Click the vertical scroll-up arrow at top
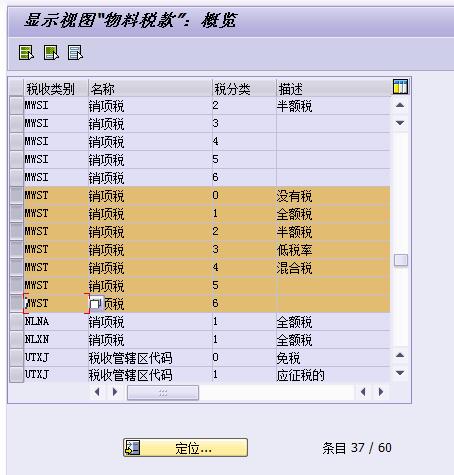Viewport: 454px width, 475px height. pos(400,105)
